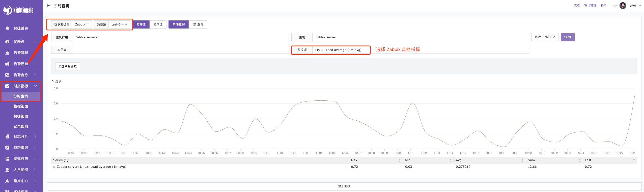Open the Zabbix datasource type dropdown
Image resolution: width=644 pixels, height=192 pixels.
click(x=82, y=24)
